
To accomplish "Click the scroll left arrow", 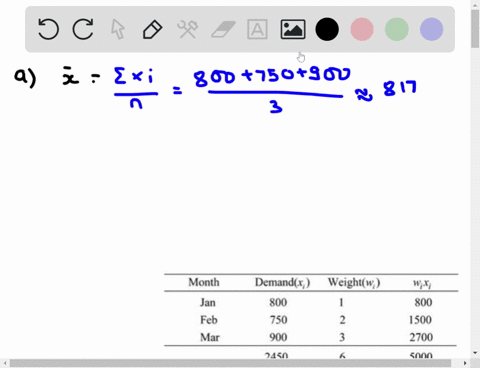I will [5, 363].
